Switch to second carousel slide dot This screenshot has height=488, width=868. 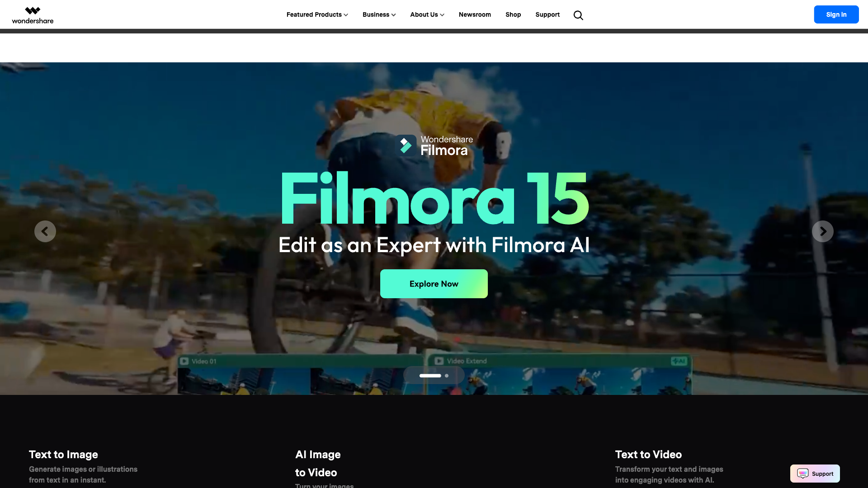click(447, 375)
